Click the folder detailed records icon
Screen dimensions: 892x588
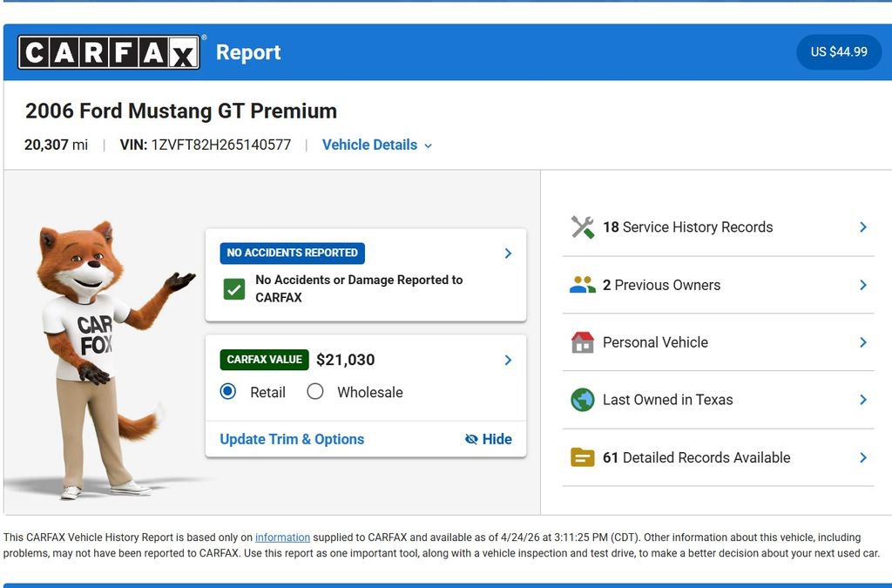tap(583, 457)
